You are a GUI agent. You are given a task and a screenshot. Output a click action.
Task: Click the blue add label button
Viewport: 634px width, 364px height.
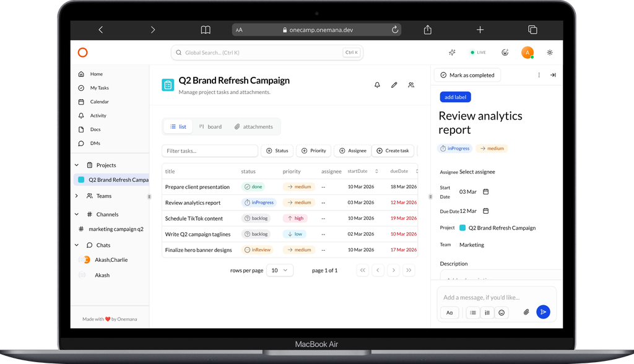tap(455, 97)
